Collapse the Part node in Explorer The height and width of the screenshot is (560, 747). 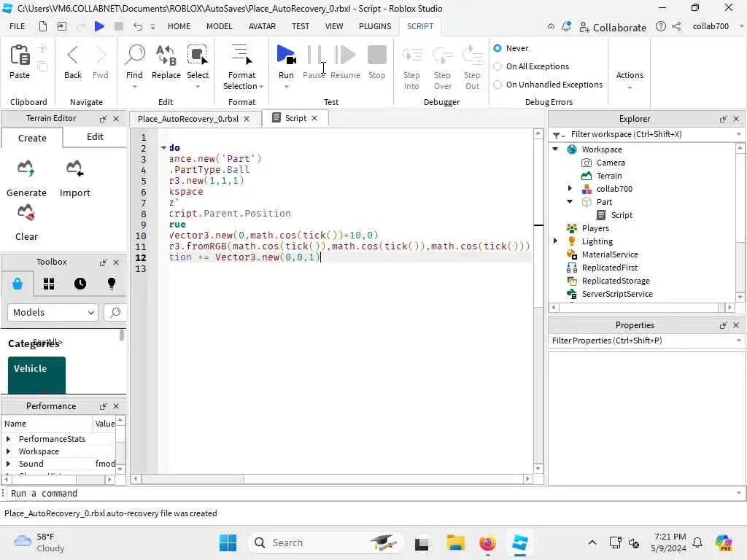[x=570, y=201]
